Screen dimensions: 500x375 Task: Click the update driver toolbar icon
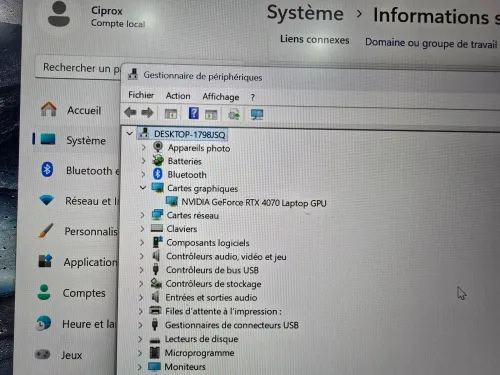(x=234, y=115)
